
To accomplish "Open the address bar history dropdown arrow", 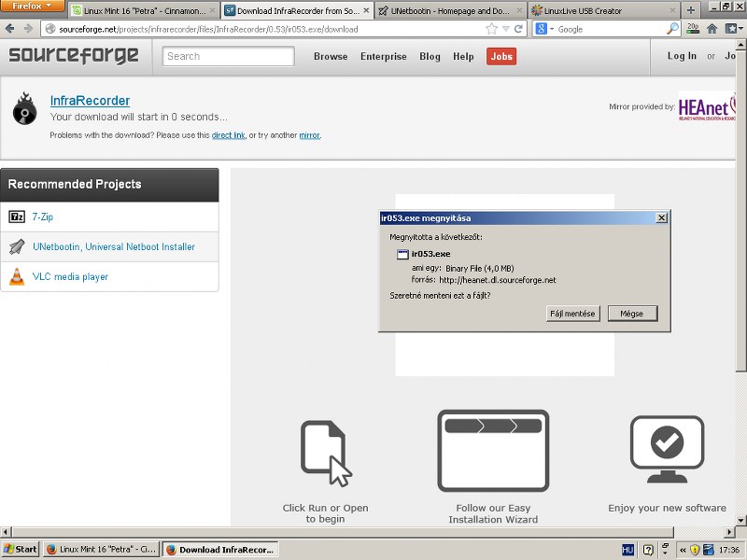I will tap(505, 30).
